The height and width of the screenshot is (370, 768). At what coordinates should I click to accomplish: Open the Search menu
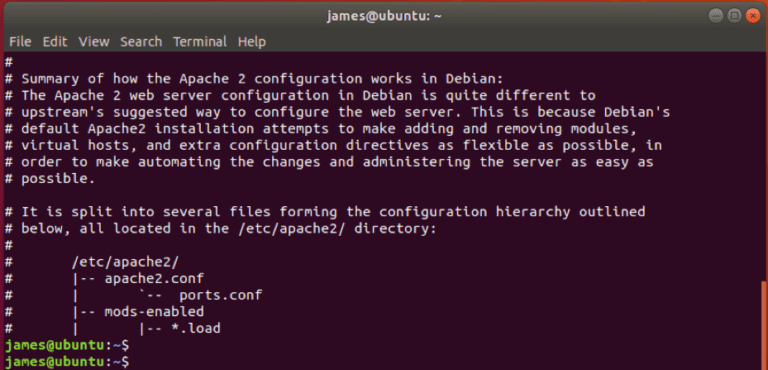tap(141, 42)
